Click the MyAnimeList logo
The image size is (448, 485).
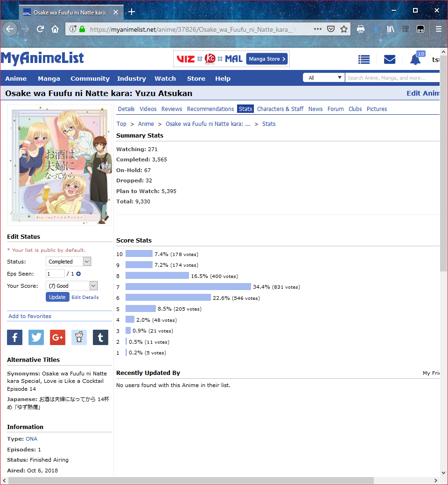42,58
